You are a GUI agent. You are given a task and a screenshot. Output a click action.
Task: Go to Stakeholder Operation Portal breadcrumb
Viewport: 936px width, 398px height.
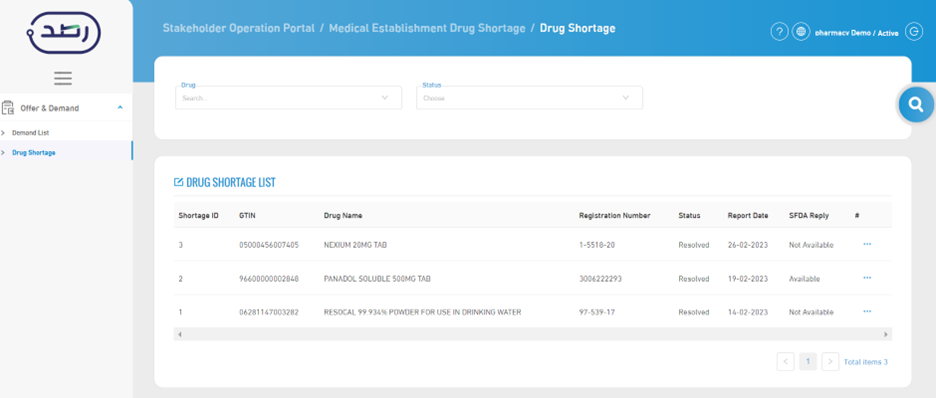(238, 28)
